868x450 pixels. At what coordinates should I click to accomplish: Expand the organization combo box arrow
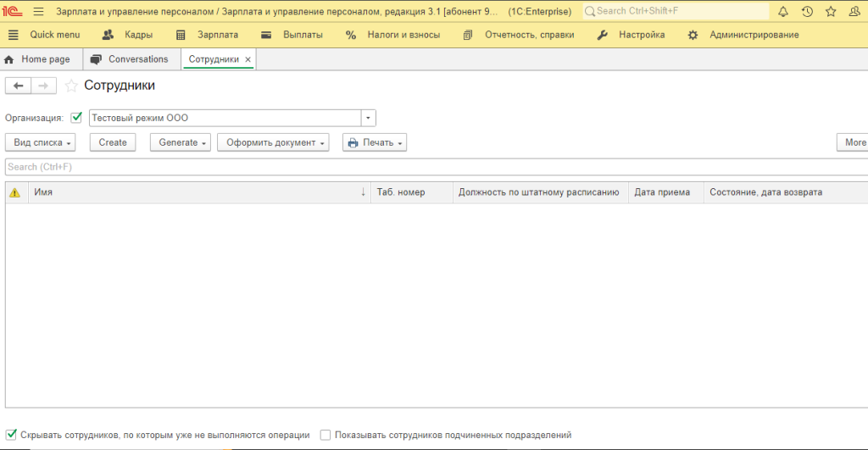(x=368, y=118)
